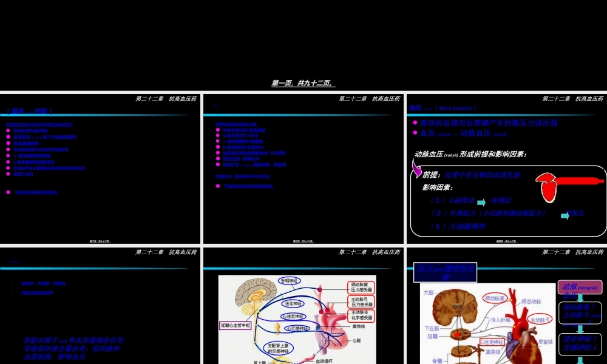Click the 颈动脉窦 压力感受器 red label box
This screenshot has height=364, width=607.
click(x=362, y=288)
